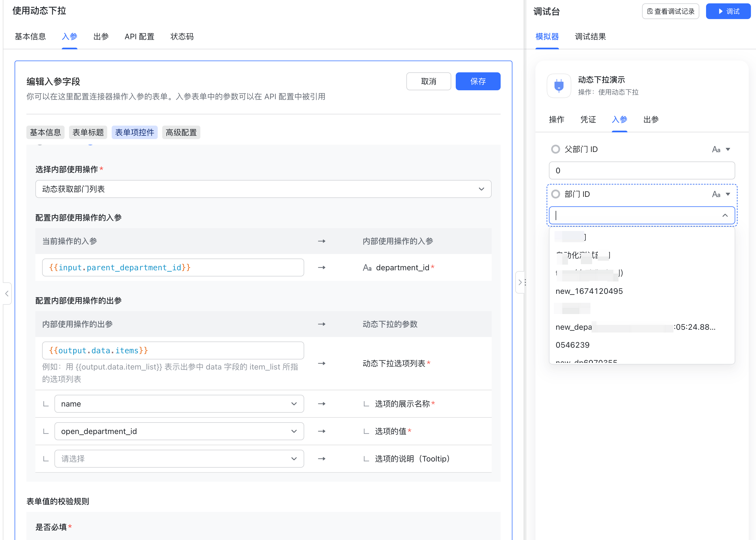Click Aa type icon for 父部门 ID
Screen dimensions: 756x540
[x=716, y=150]
